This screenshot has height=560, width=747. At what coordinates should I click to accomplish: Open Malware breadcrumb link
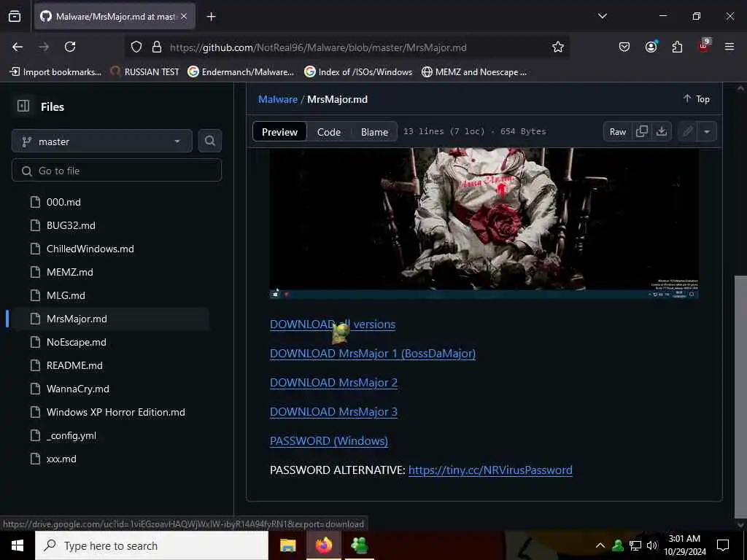[278, 99]
